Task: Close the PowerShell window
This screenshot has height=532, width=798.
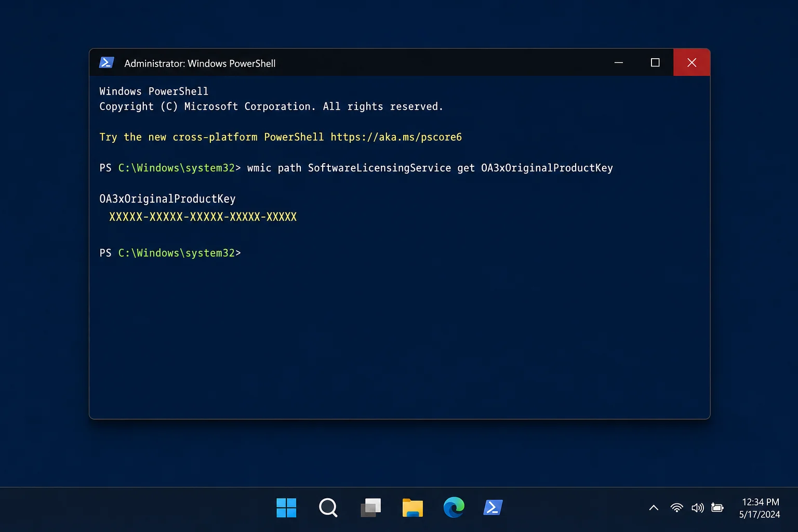Action: pos(691,62)
